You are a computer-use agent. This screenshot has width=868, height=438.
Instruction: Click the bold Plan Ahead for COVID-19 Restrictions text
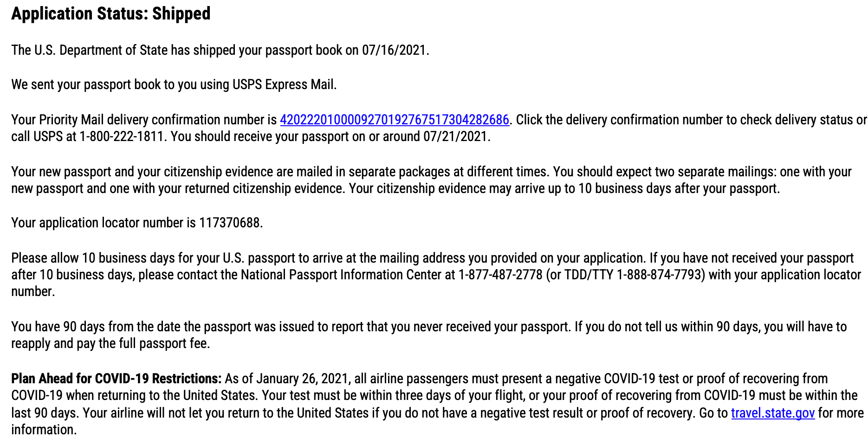pos(117,379)
